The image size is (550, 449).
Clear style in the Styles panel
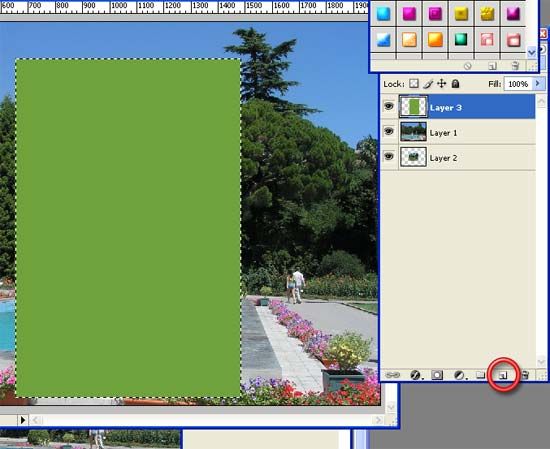coord(468,66)
